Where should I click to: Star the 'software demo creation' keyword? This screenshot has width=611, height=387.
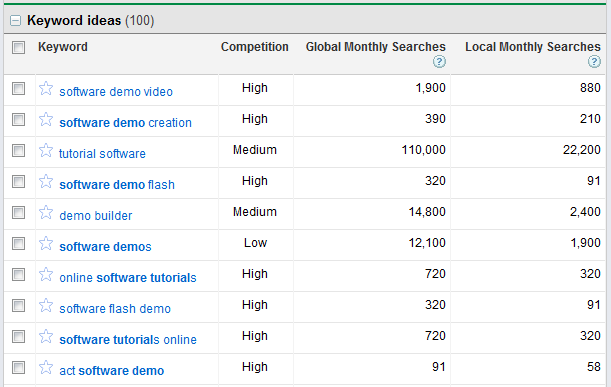(46, 119)
